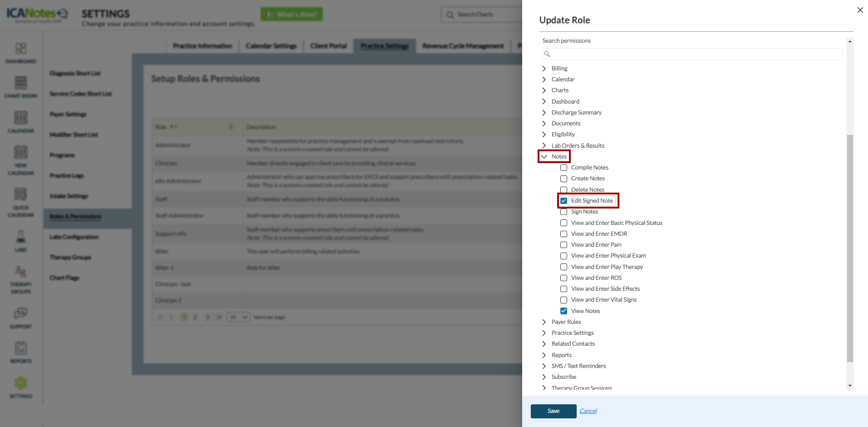Expand the Billing permissions group

544,69
